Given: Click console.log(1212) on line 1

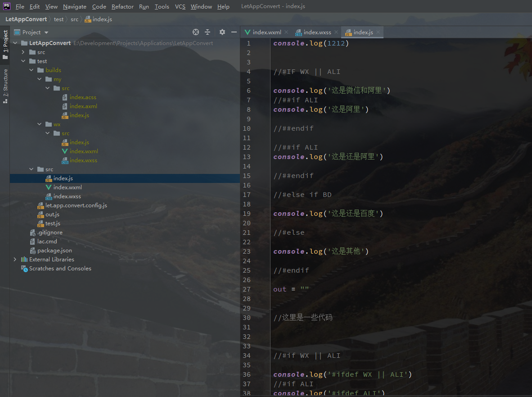Looking at the screenshot, I should coord(311,43).
